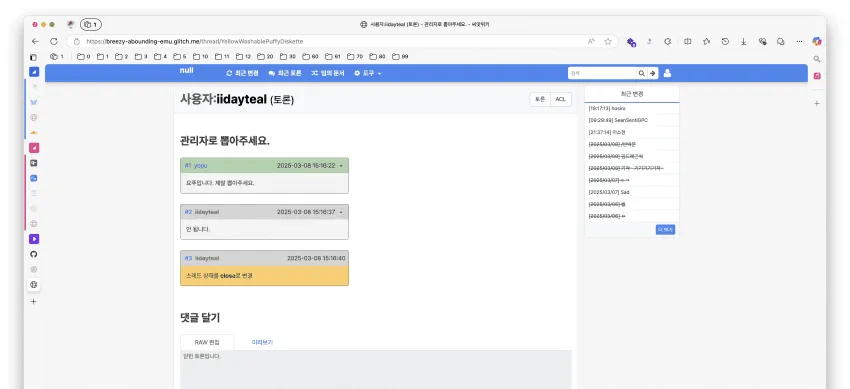Open the yopu user link
This screenshot has height=389, width=850.
(201, 166)
